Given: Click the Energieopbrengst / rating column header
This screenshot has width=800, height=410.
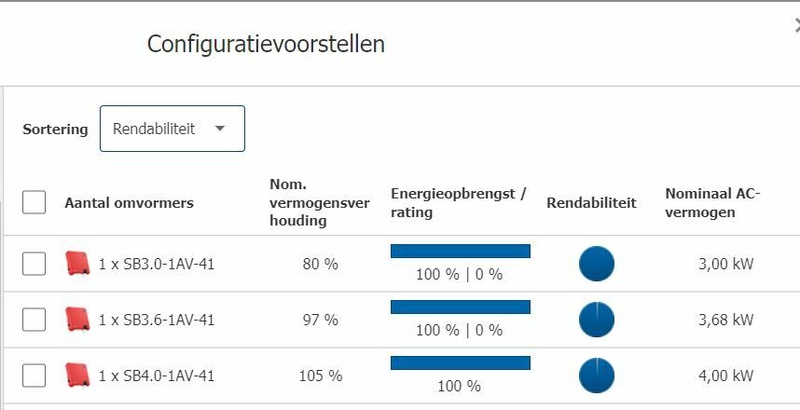Looking at the screenshot, I should [458, 203].
